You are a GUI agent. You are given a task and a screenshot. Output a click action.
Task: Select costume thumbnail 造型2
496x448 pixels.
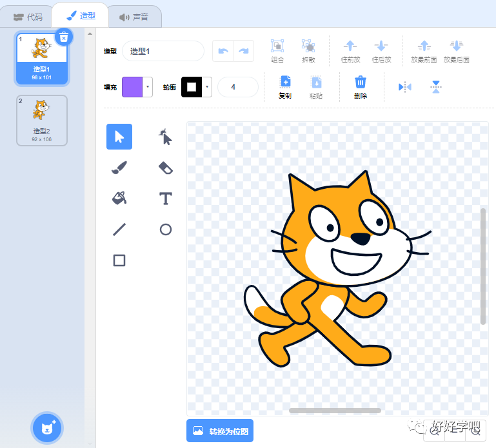click(x=42, y=121)
